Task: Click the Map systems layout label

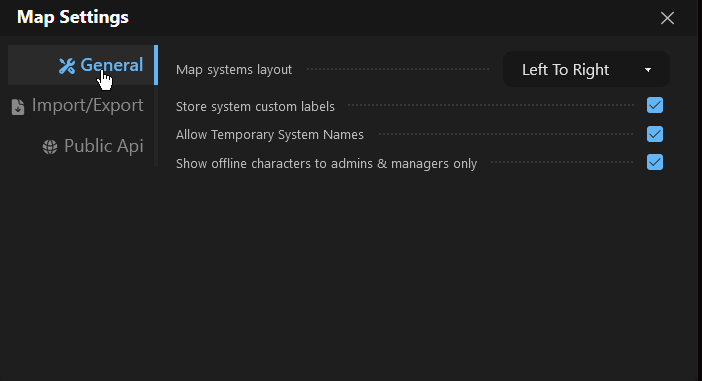Action: click(x=234, y=70)
